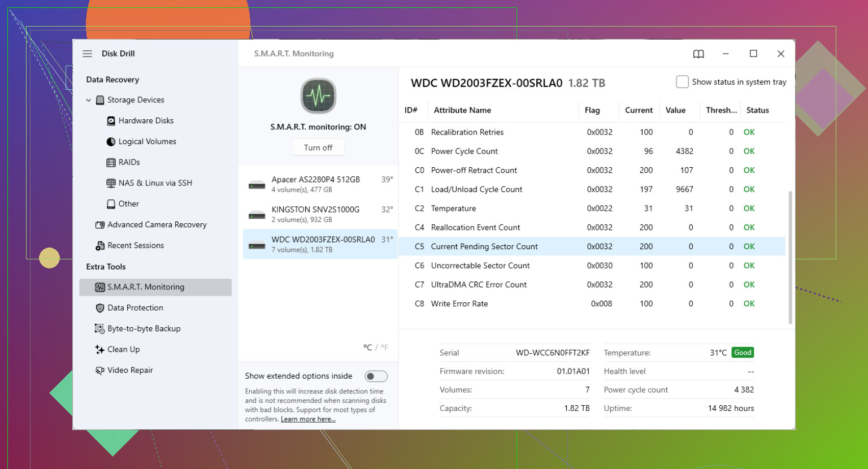Click the Storage Devices drive icon

click(100, 100)
